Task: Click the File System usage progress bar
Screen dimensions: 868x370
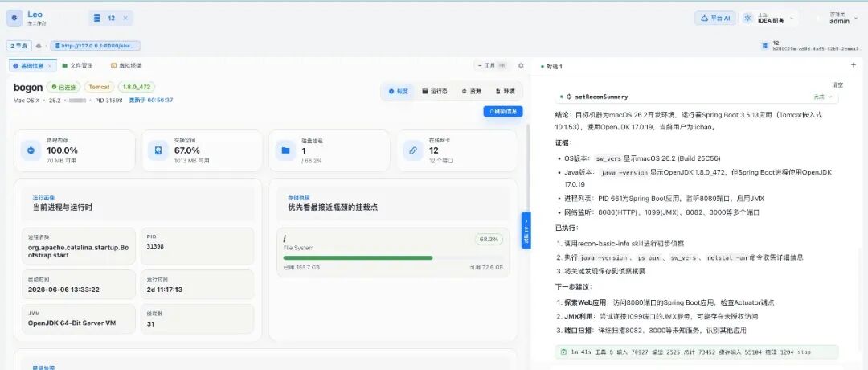Action: [393, 257]
